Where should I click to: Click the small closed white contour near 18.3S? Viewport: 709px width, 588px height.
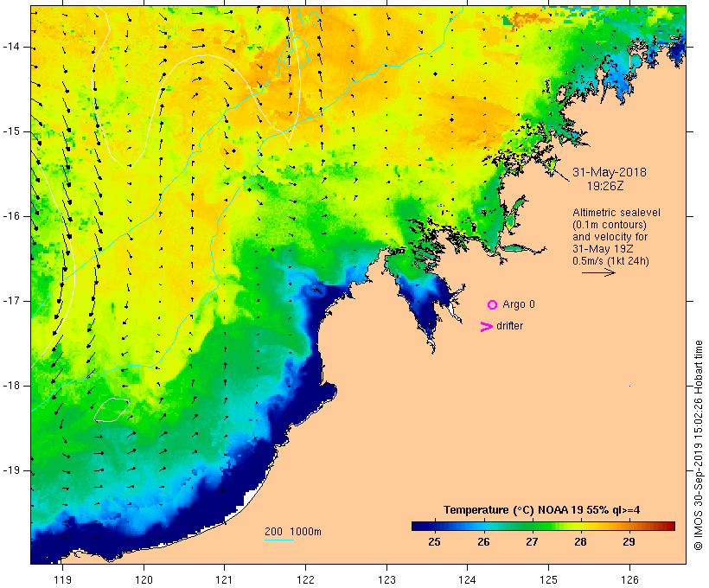pyautogui.click(x=112, y=410)
